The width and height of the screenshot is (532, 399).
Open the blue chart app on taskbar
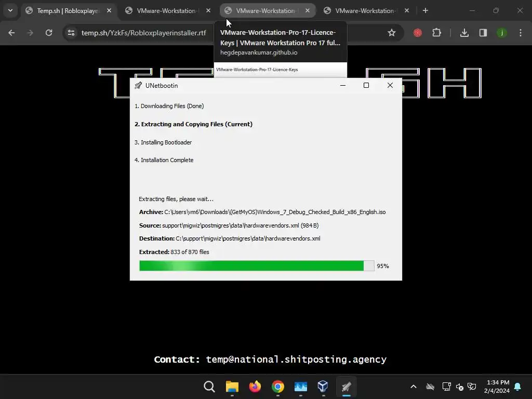[301, 387]
